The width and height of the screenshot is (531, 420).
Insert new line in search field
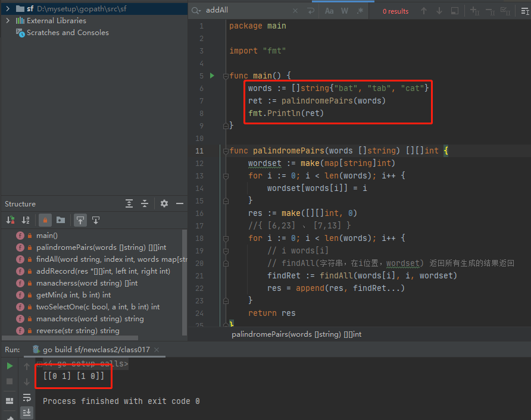pyautogui.click(x=311, y=11)
